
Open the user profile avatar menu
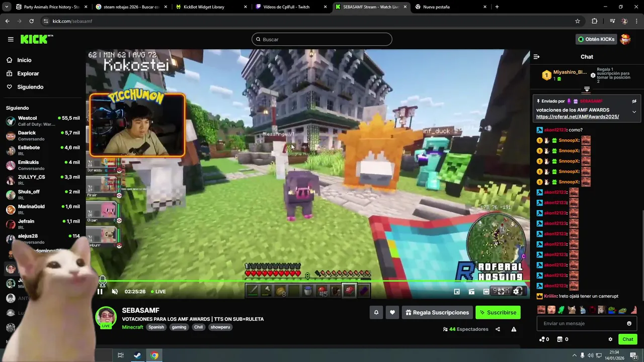coord(625,39)
